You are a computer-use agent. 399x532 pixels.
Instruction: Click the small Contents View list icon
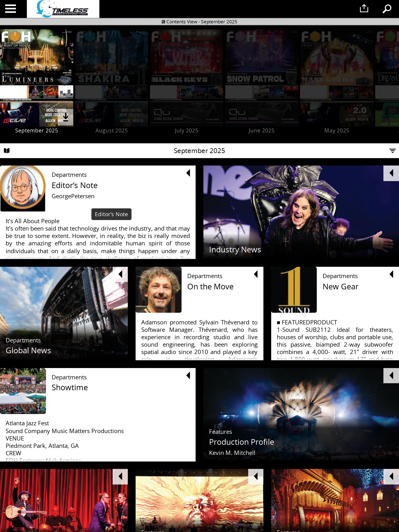coord(163,22)
